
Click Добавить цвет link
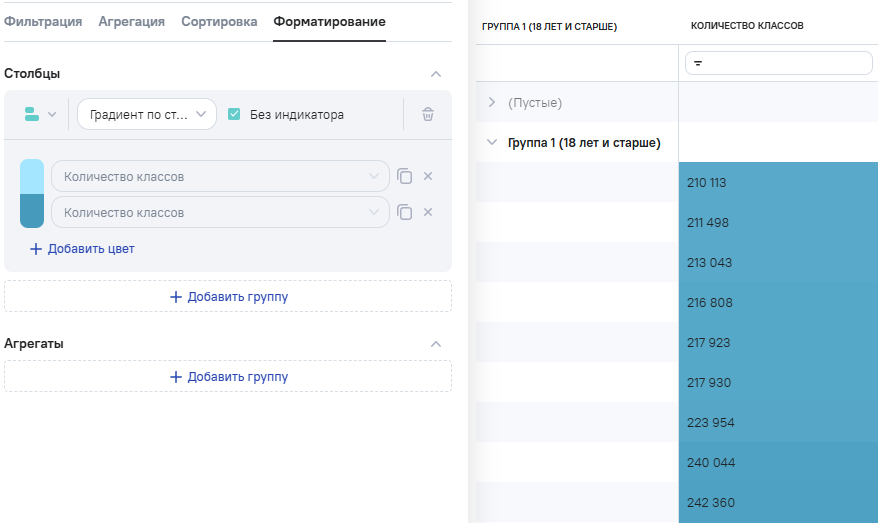(82, 249)
